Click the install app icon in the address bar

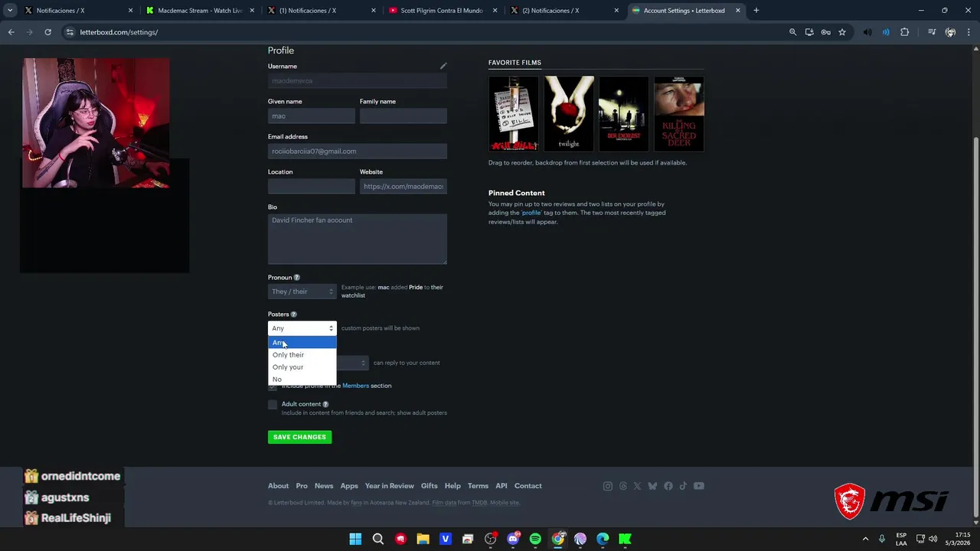click(x=809, y=32)
